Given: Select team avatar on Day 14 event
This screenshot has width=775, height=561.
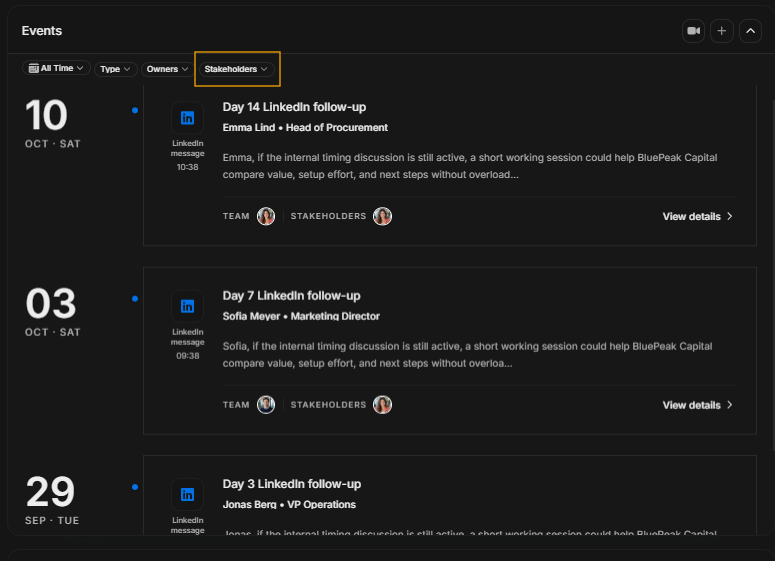Looking at the screenshot, I should click(266, 216).
